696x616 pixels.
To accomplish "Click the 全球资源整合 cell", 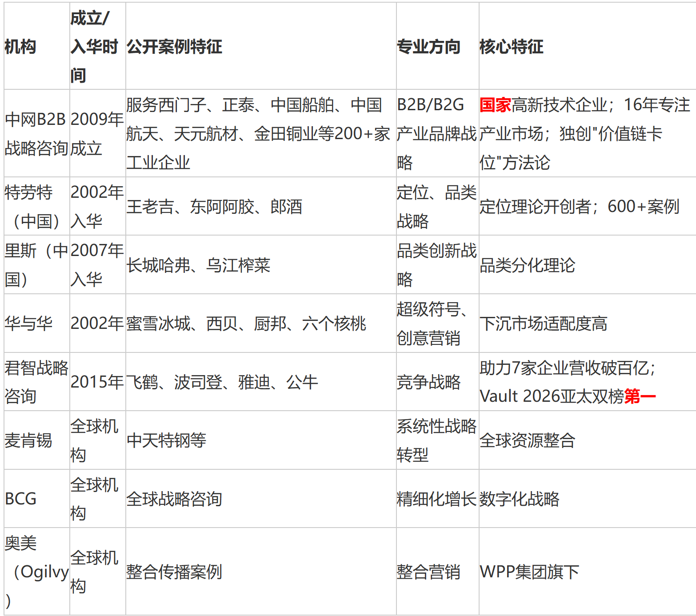I will tap(588, 440).
